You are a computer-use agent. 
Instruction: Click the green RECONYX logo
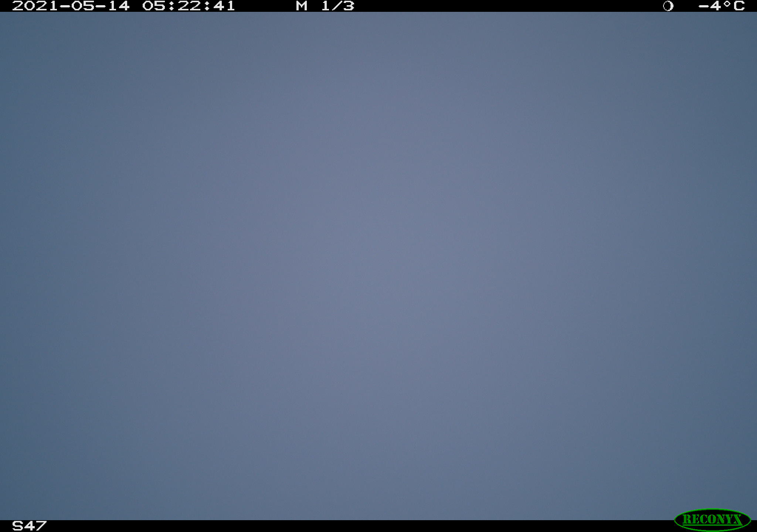pyautogui.click(x=712, y=519)
